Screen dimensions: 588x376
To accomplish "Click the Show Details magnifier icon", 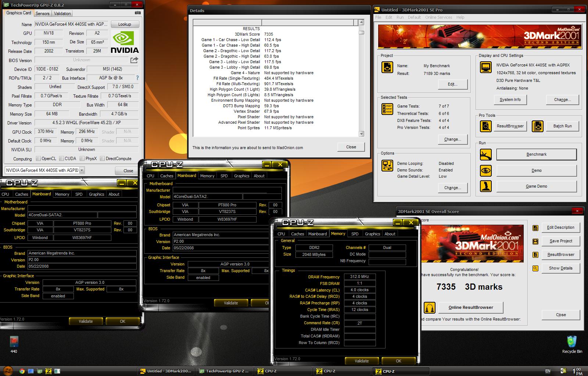I will click(x=535, y=268).
